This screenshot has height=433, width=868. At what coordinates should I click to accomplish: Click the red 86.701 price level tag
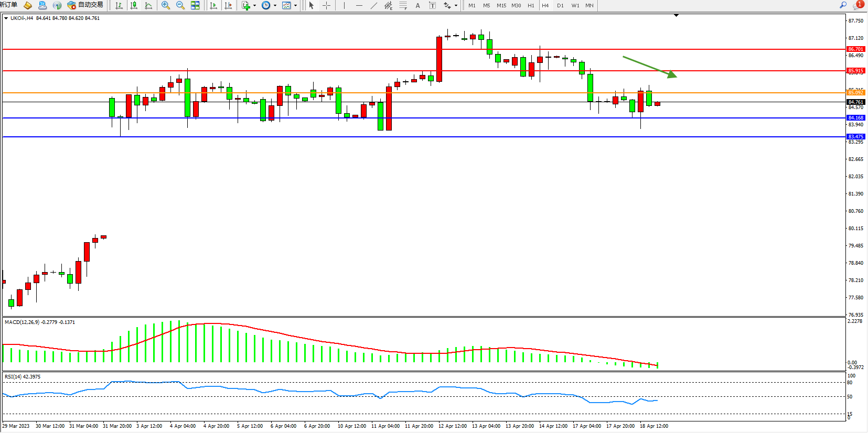coord(855,49)
